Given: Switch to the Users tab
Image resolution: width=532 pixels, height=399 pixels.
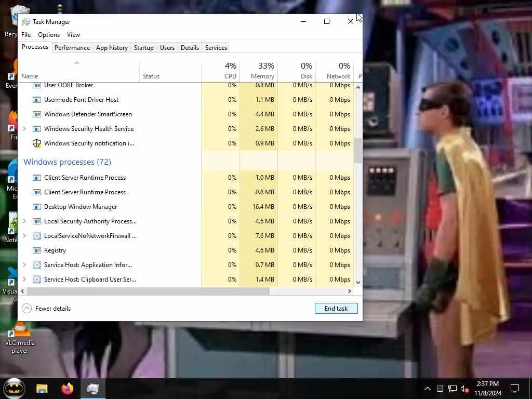Looking at the screenshot, I should point(167,48).
